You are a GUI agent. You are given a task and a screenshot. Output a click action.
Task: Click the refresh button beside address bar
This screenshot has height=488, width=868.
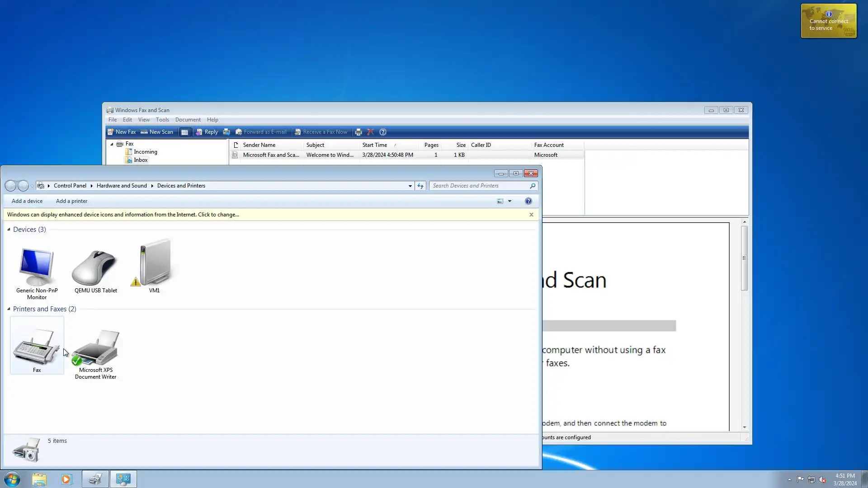click(x=420, y=186)
